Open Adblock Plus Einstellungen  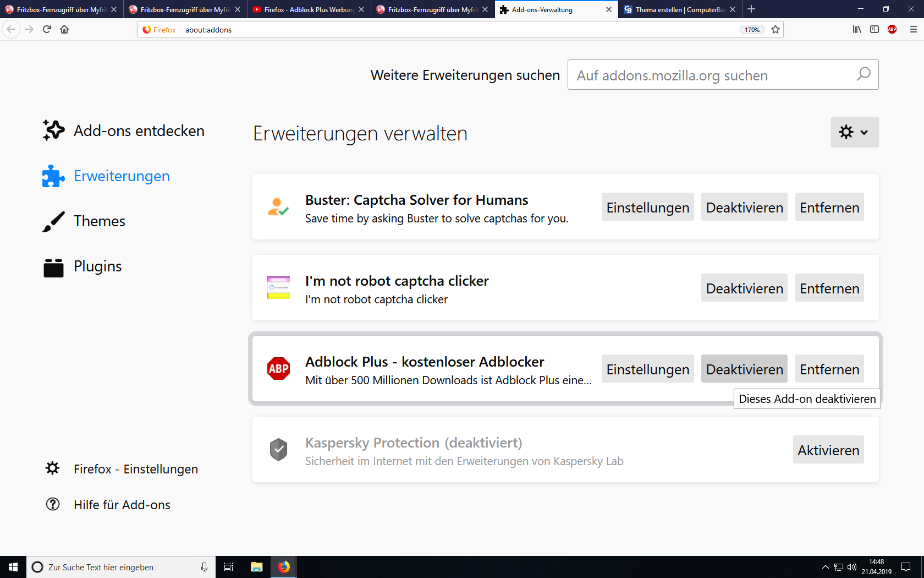pos(648,369)
